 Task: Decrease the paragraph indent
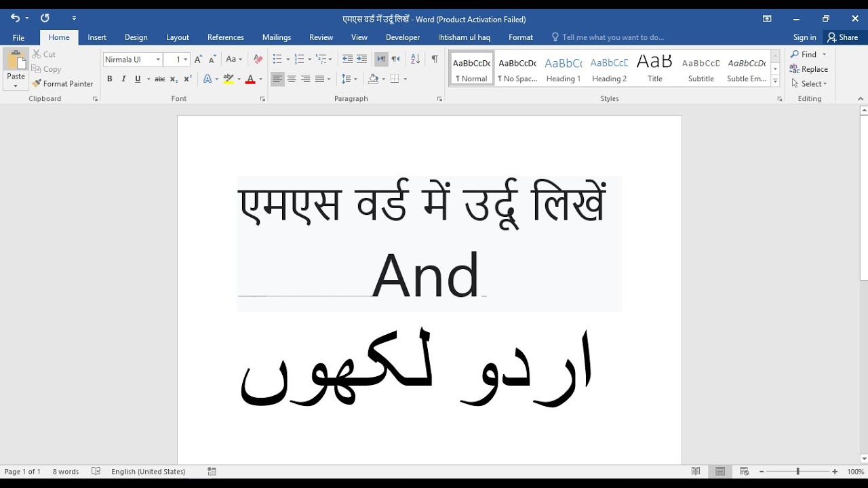tap(347, 60)
